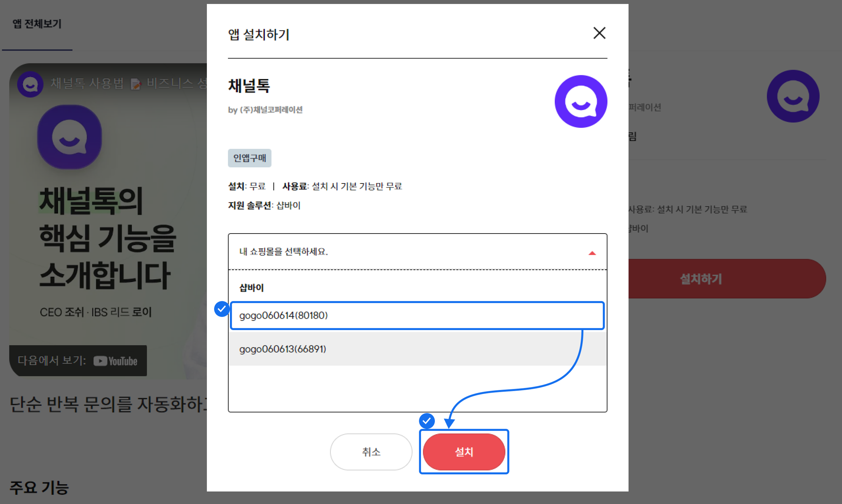Click blue check badge above 설치 button
The height and width of the screenshot is (504, 842).
click(426, 421)
